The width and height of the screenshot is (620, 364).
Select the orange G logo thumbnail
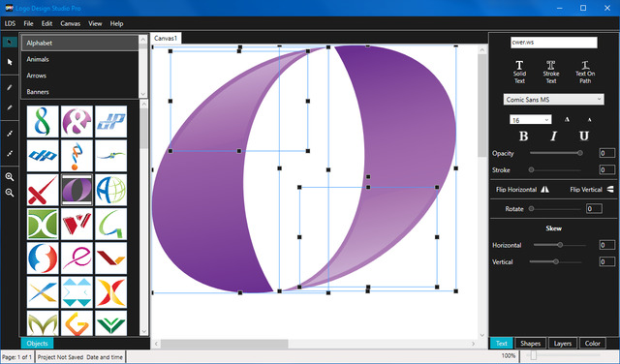(x=77, y=323)
